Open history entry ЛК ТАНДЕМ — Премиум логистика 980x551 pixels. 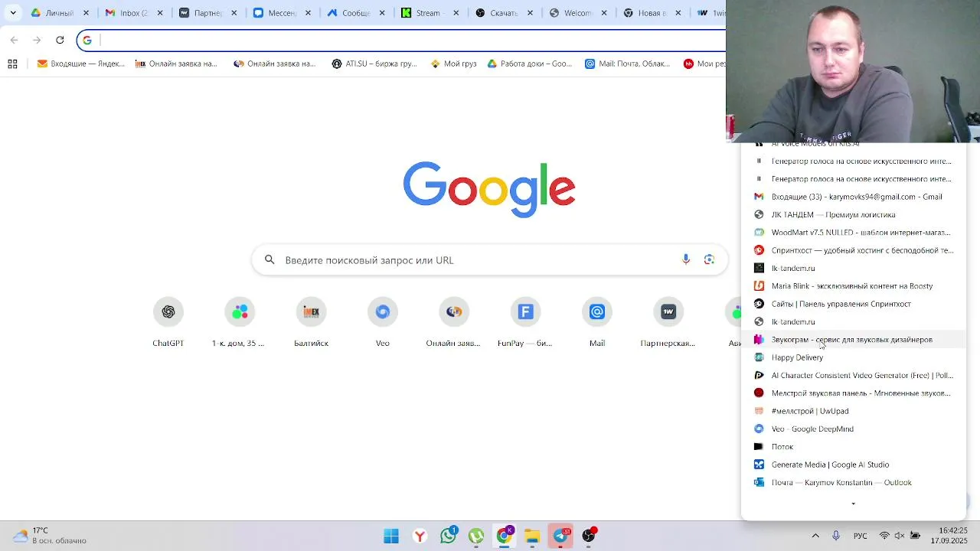click(x=853, y=214)
